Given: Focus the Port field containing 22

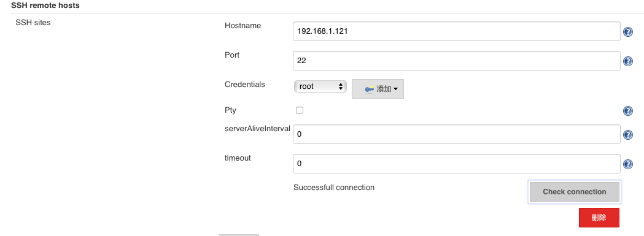Looking at the screenshot, I should 456,60.
